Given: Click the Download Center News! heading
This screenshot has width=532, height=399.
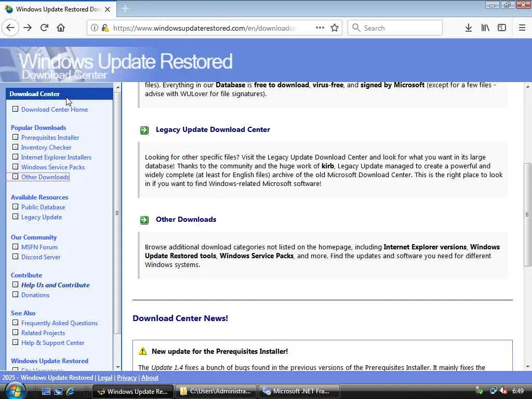Looking at the screenshot, I should [180, 318].
